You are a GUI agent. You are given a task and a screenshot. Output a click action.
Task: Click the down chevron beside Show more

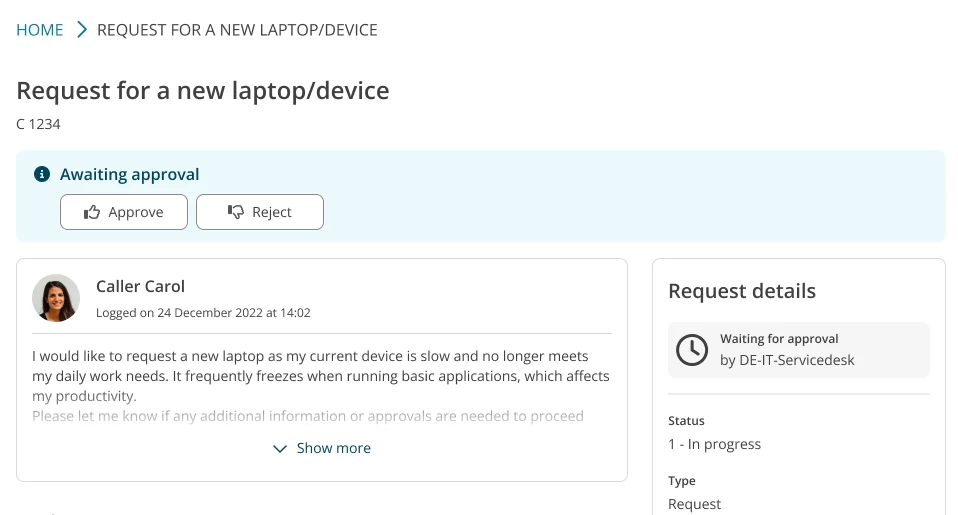(280, 449)
